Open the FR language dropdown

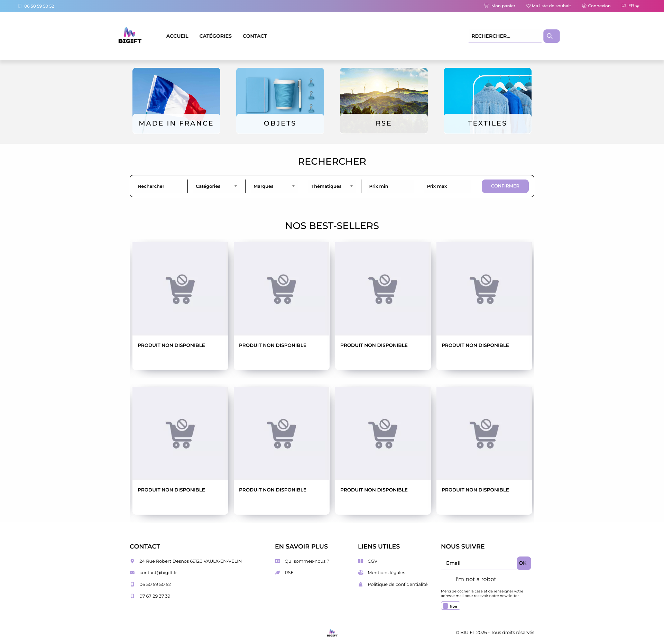(x=630, y=6)
